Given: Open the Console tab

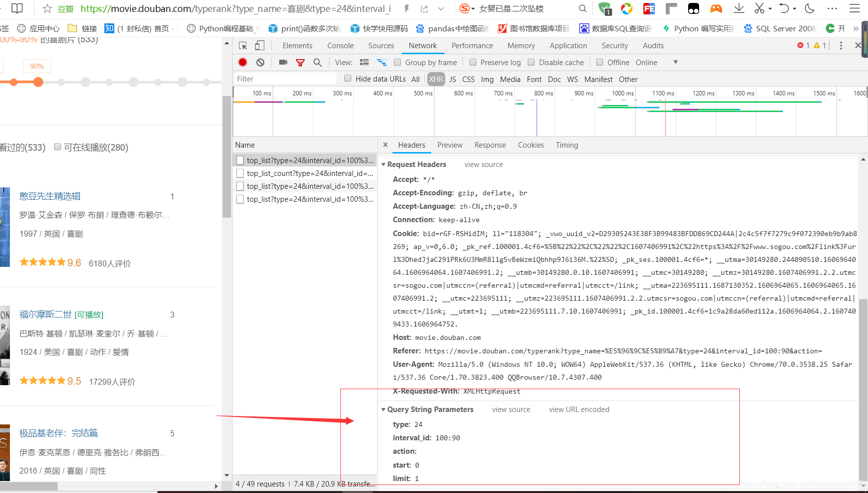Looking at the screenshot, I should tap(340, 46).
